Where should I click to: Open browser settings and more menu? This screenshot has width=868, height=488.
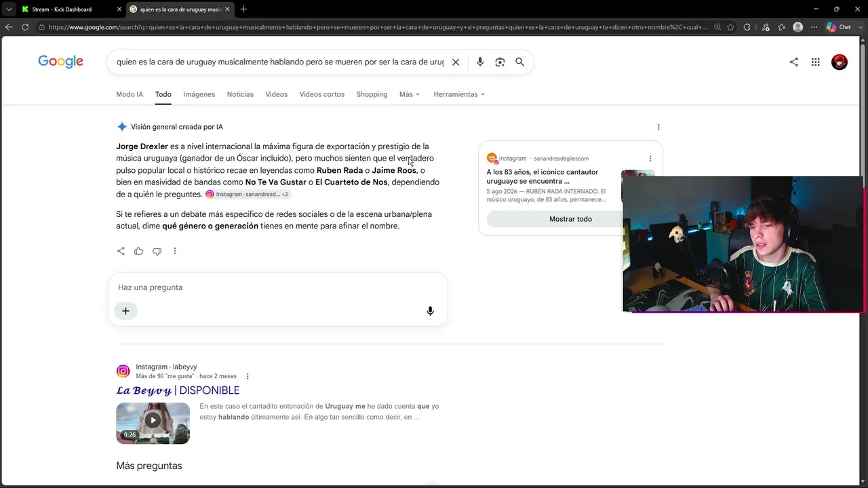[x=814, y=27]
